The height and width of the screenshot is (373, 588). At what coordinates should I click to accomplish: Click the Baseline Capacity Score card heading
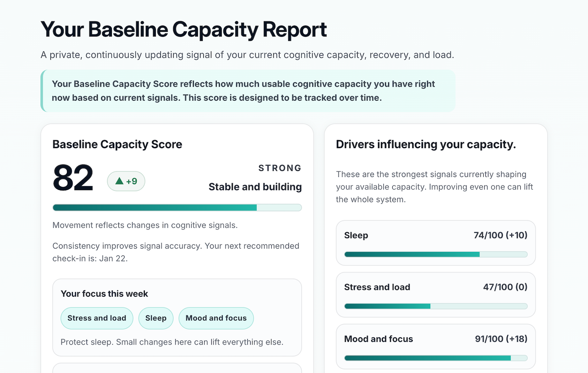pos(117,144)
